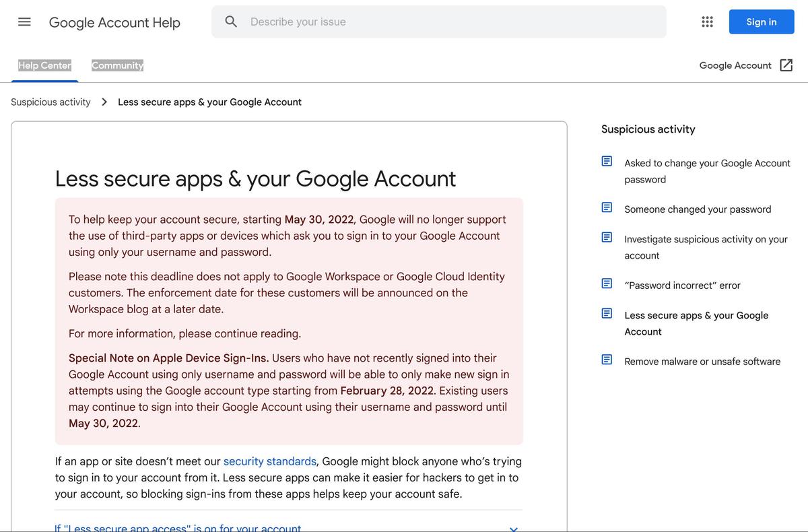Click the "February 28, 2022" date text
The width and height of the screenshot is (808, 532).
coord(388,391)
